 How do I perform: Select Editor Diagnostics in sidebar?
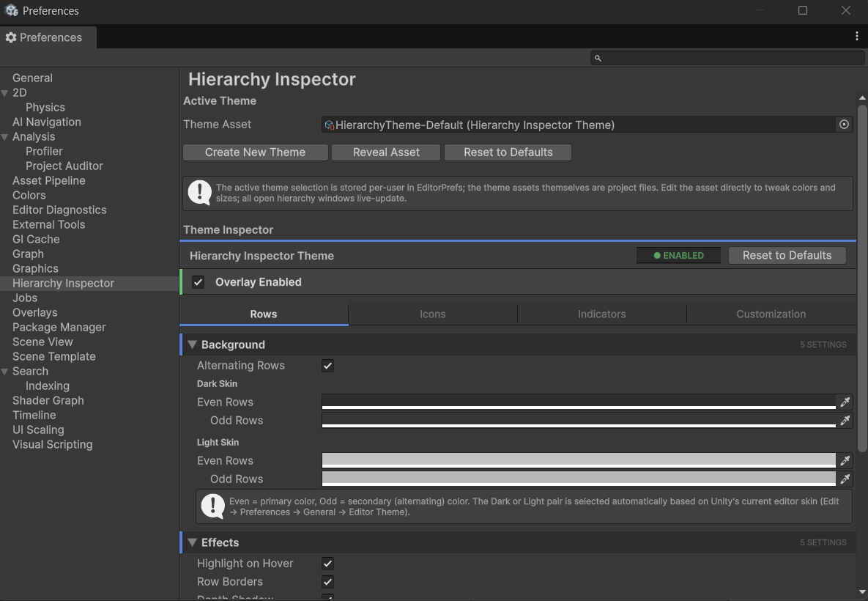click(x=59, y=210)
